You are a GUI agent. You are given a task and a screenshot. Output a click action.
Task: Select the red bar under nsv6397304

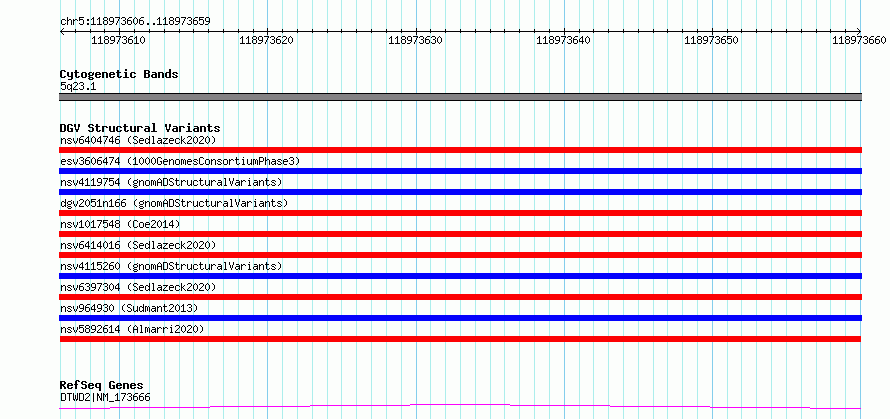(x=460, y=297)
